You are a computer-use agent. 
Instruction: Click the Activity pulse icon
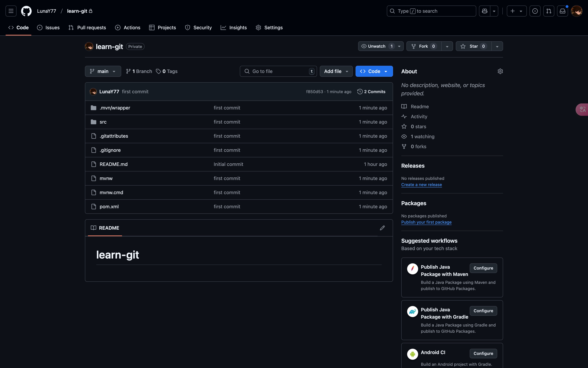[404, 117]
